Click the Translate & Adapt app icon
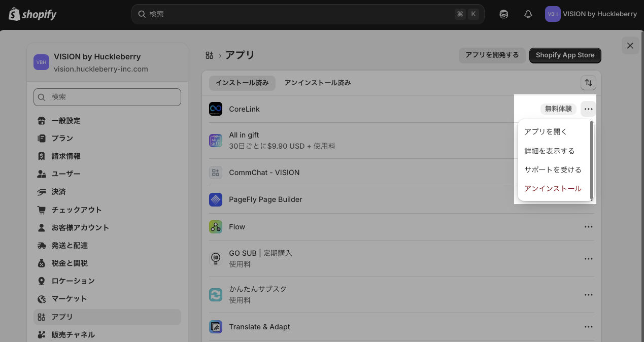Screen dimensions: 644x342 click(x=216, y=327)
